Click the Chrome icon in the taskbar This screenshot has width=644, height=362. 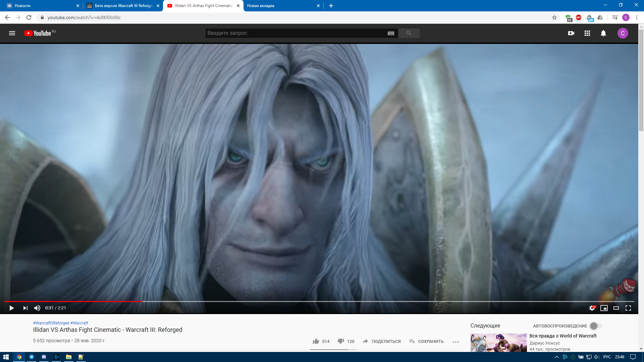(x=19, y=357)
